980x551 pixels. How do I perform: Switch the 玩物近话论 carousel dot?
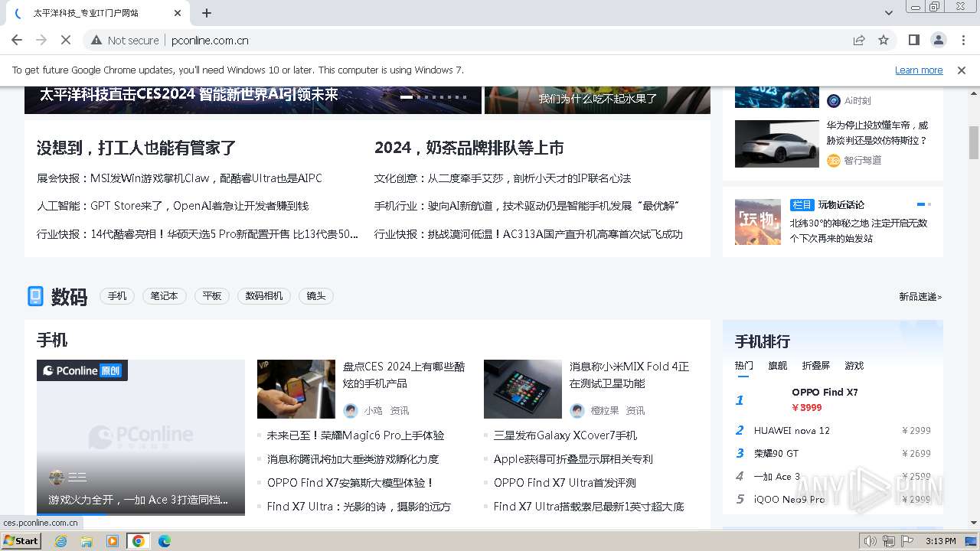pos(929,204)
